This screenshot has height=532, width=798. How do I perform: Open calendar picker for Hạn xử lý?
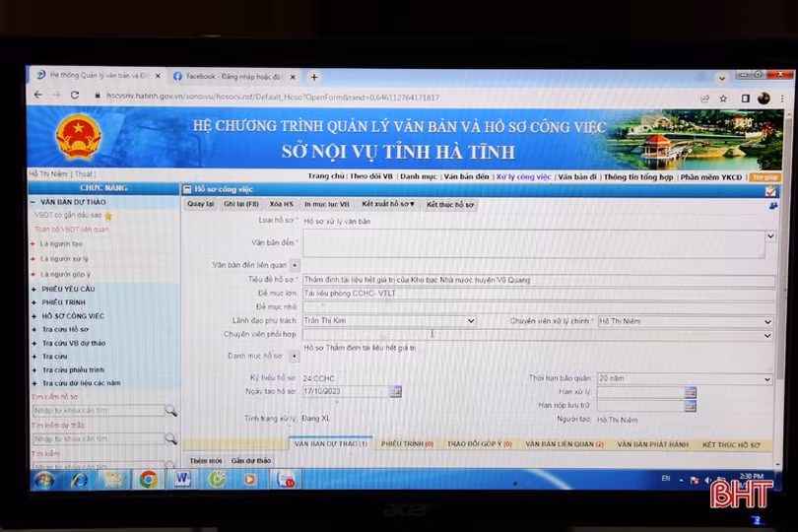(690, 392)
